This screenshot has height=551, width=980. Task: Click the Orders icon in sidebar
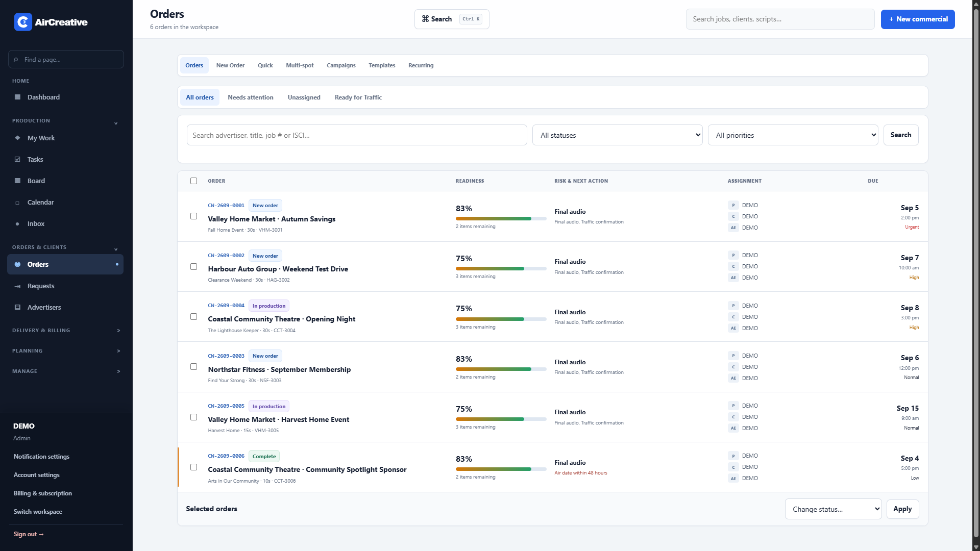(x=17, y=264)
